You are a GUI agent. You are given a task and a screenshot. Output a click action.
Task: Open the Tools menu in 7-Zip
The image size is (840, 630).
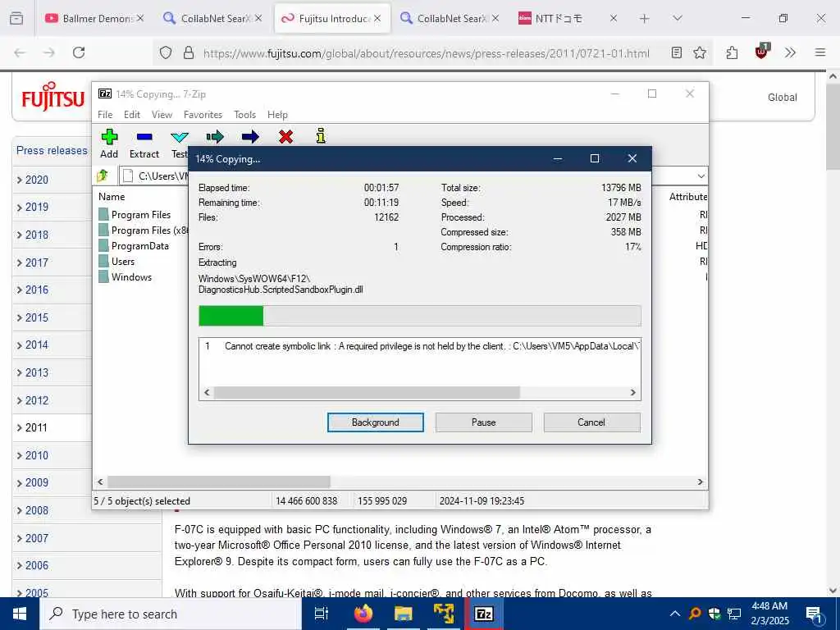coord(244,115)
